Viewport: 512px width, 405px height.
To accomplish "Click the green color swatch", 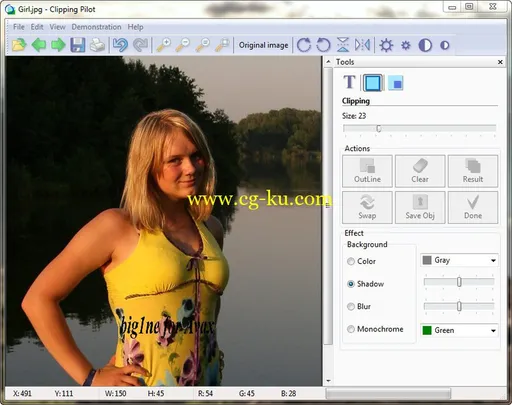I will (427, 330).
